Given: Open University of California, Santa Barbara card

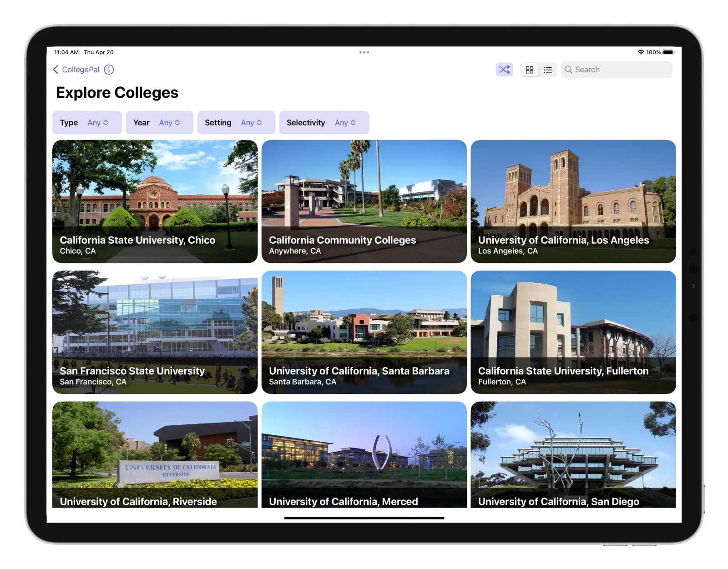Looking at the screenshot, I should (x=364, y=332).
